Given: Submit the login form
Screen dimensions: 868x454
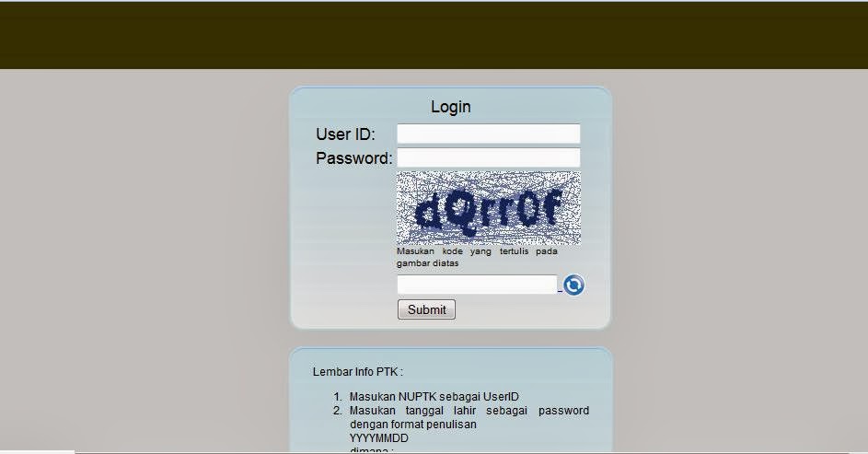Looking at the screenshot, I should [x=426, y=309].
